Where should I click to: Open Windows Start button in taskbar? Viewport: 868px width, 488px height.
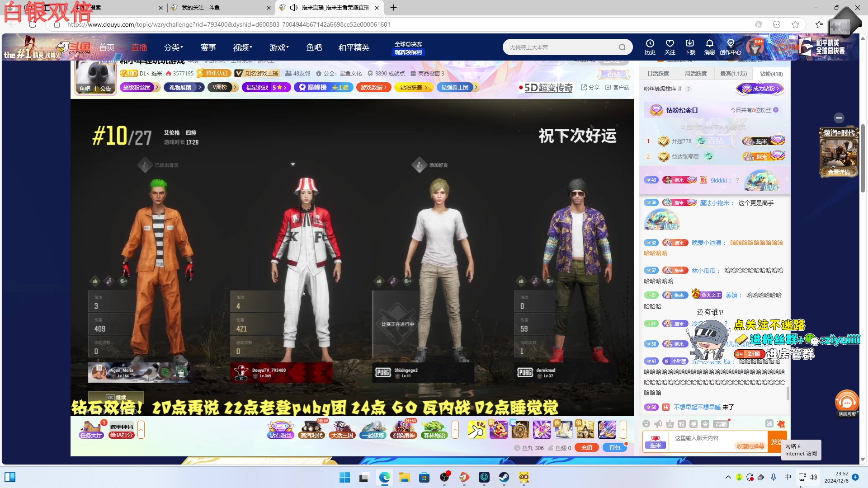[x=344, y=477]
